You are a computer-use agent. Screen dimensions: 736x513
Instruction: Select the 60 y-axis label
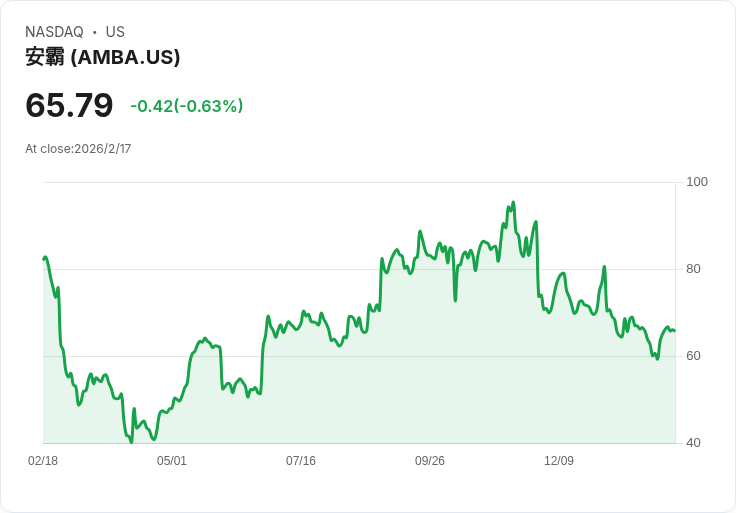[693, 356]
